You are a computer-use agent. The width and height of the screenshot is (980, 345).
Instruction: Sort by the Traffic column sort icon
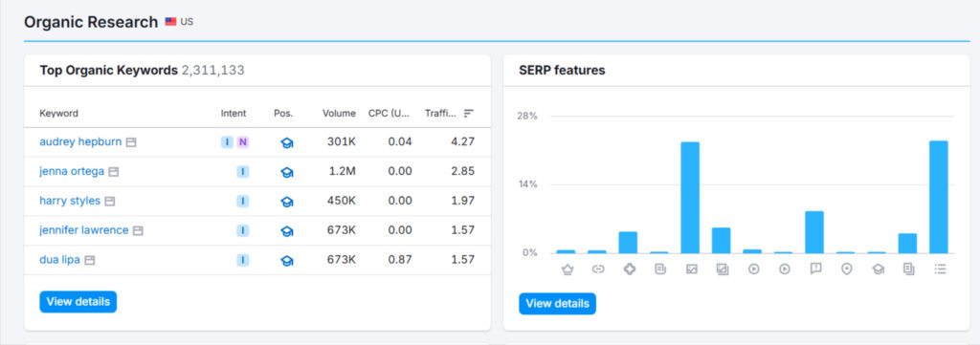pos(469,114)
